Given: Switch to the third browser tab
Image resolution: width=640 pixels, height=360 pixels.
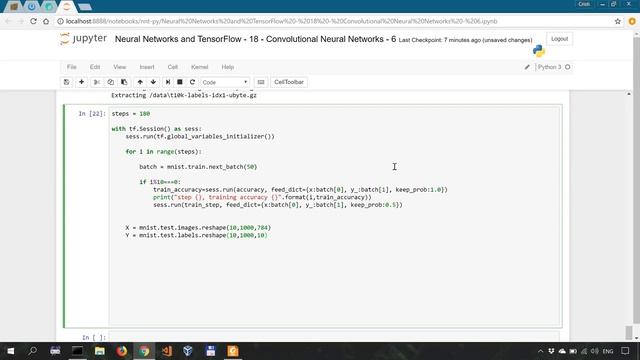Looking at the screenshot, I should click(x=49, y=7).
